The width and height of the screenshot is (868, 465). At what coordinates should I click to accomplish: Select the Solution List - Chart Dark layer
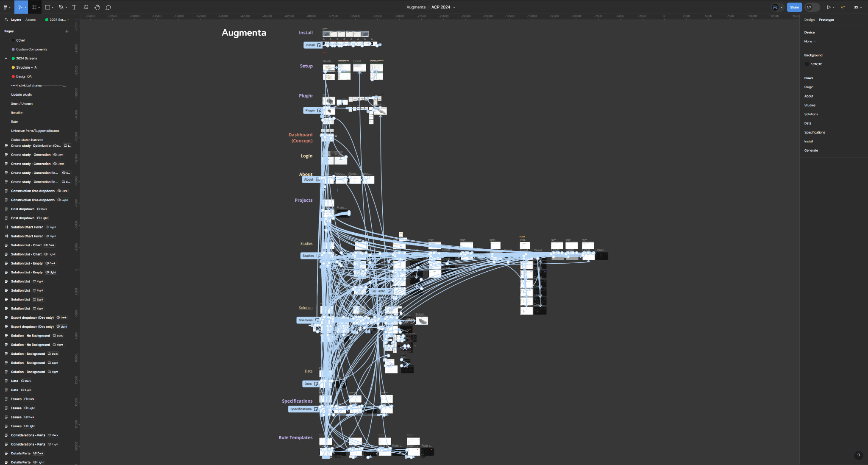pos(36,245)
